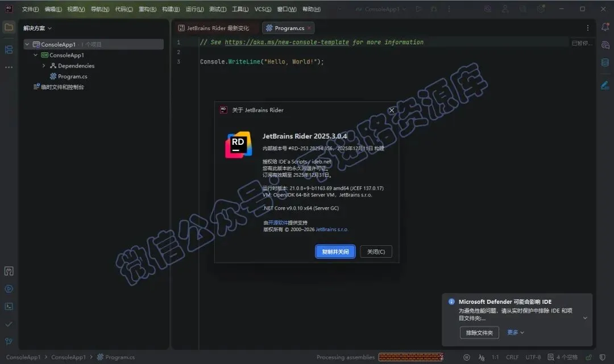Open the 构建(B) menu
Screen dimensions: 614x364
[171, 9]
